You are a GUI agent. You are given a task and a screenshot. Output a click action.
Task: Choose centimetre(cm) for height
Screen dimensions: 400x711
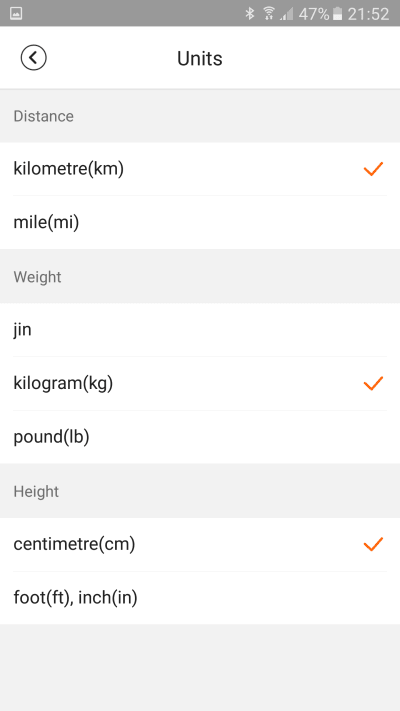pyautogui.click(x=200, y=544)
